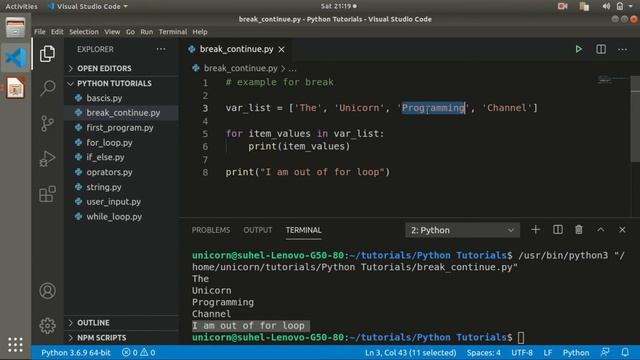Open the View menu
Screen dimensions: 640x360
[x=112, y=32]
